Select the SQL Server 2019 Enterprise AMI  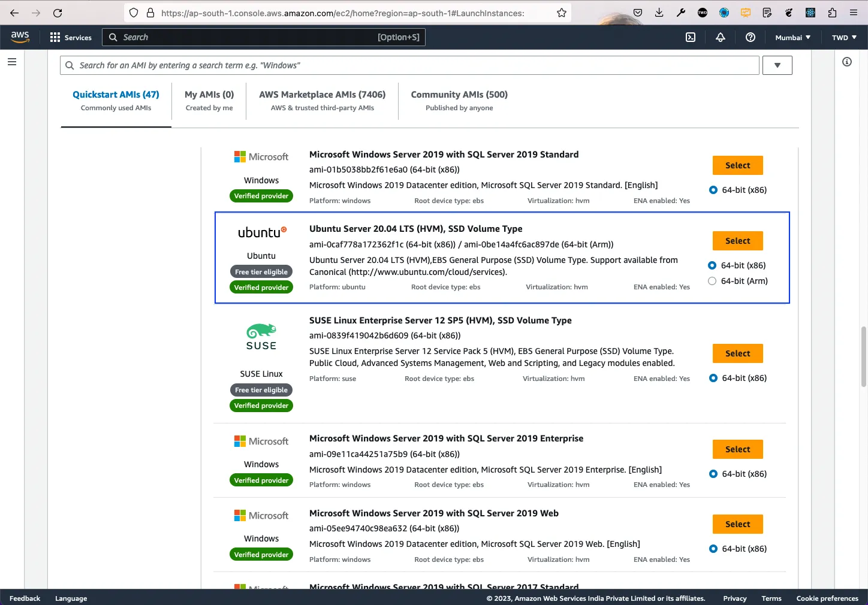click(737, 449)
